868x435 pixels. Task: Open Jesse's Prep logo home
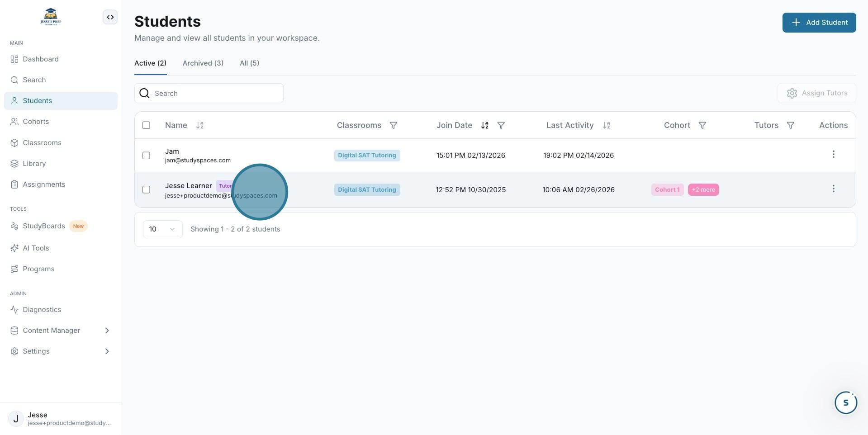point(51,17)
